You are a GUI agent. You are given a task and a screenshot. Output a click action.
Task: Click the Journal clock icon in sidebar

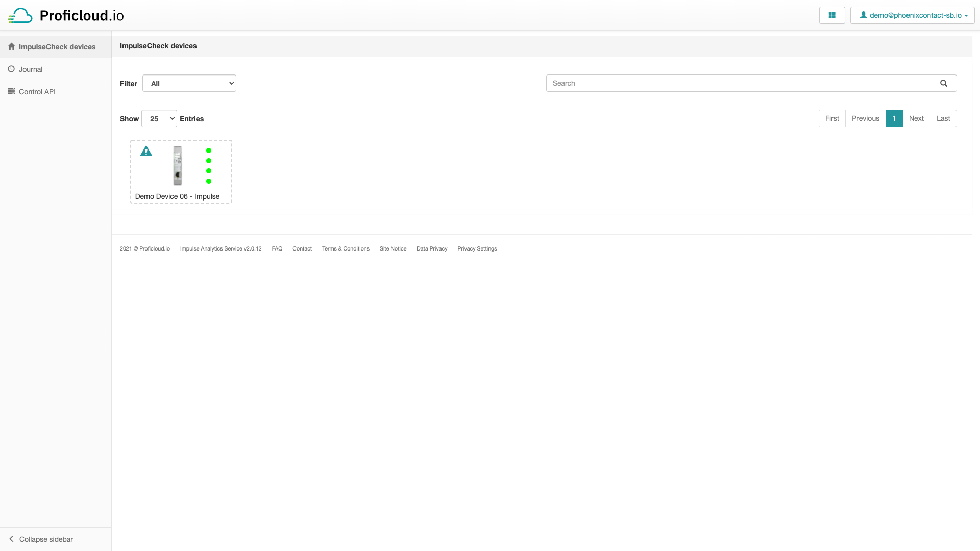[x=11, y=69]
